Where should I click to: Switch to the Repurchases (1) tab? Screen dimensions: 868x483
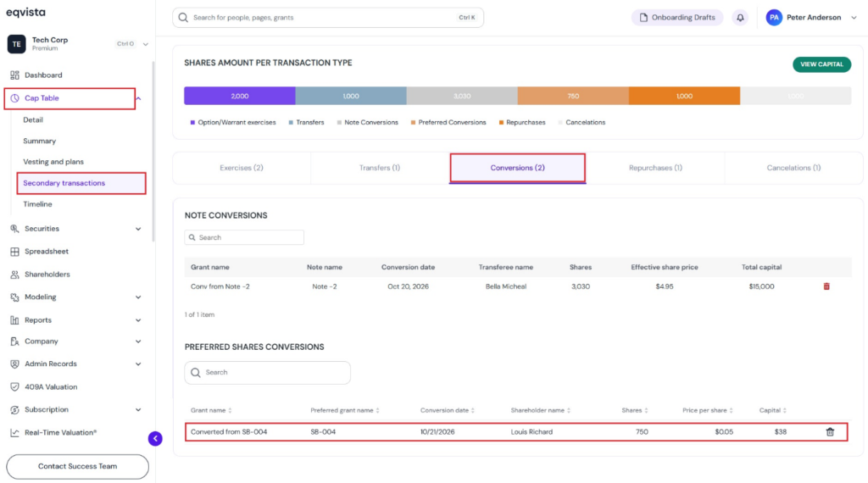[655, 168]
